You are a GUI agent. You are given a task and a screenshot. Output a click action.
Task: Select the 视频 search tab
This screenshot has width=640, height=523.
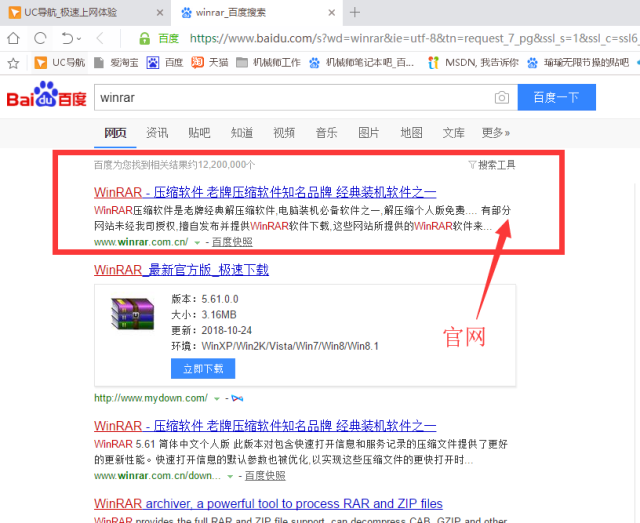pyautogui.click(x=284, y=133)
